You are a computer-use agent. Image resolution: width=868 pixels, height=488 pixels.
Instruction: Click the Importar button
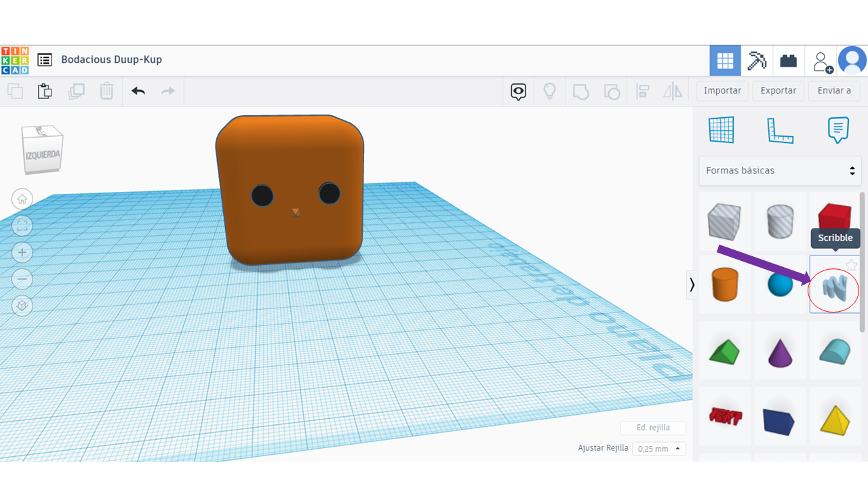click(722, 91)
